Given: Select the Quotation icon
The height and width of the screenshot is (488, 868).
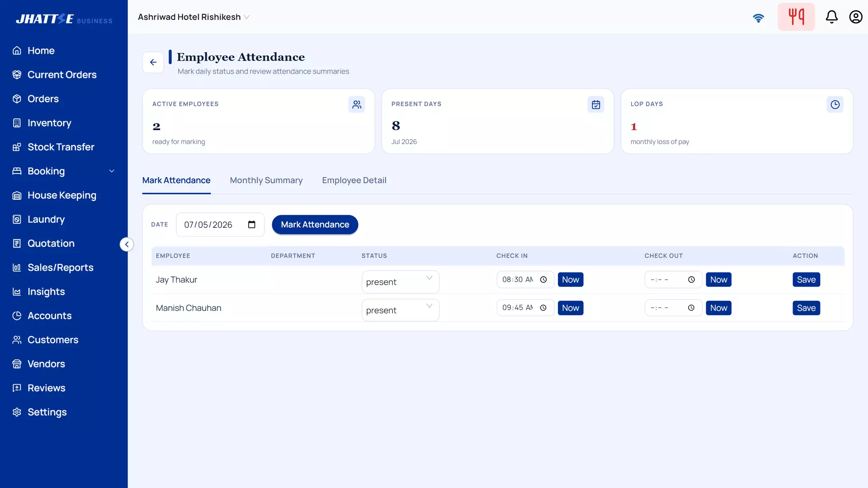Looking at the screenshot, I should pyautogui.click(x=17, y=243).
